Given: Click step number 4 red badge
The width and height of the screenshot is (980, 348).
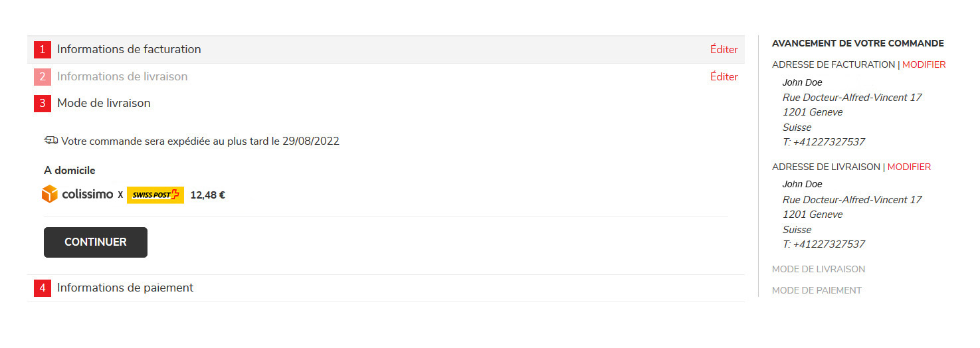Looking at the screenshot, I should (43, 288).
